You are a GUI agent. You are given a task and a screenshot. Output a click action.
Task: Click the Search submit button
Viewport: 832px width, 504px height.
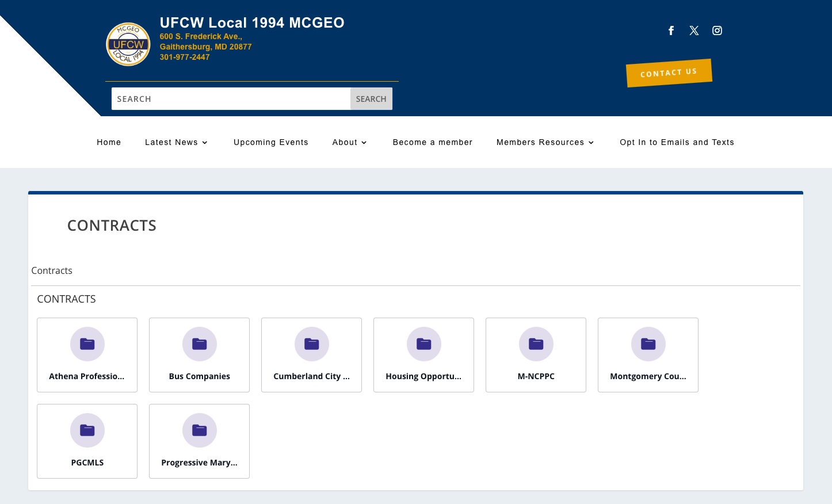[x=371, y=99]
